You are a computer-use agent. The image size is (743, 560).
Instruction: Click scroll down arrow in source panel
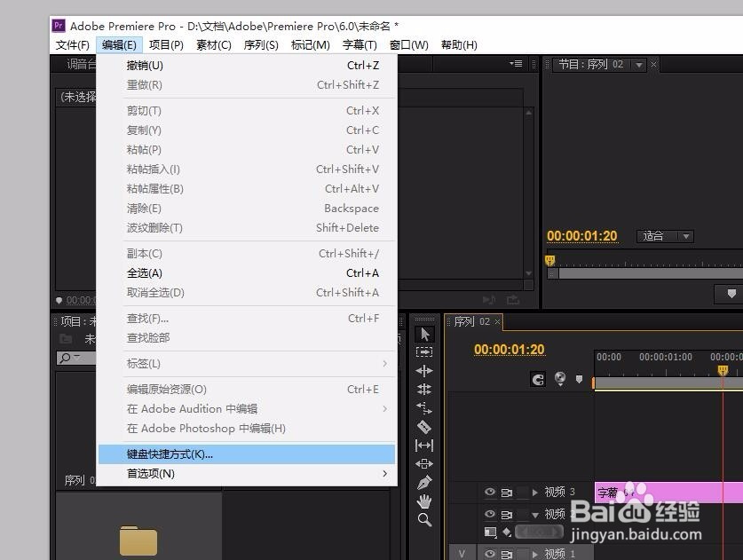[x=529, y=273]
